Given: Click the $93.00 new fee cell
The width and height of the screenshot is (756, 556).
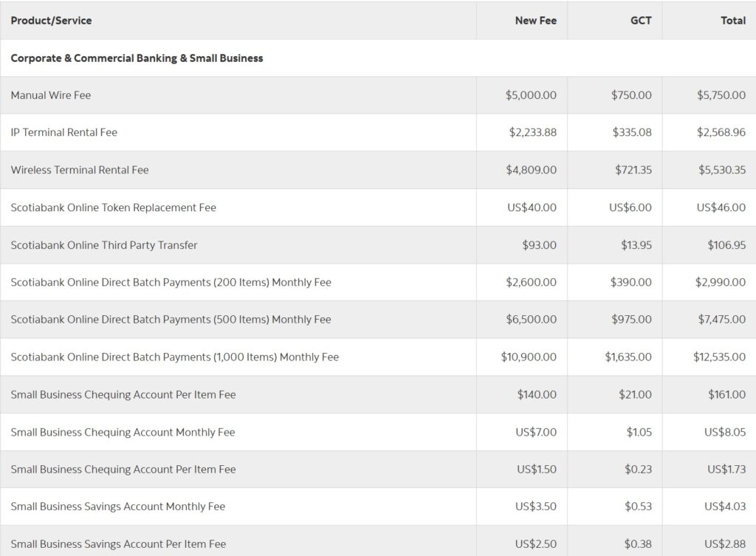Looking at the screenshot, I should (539, 245).
